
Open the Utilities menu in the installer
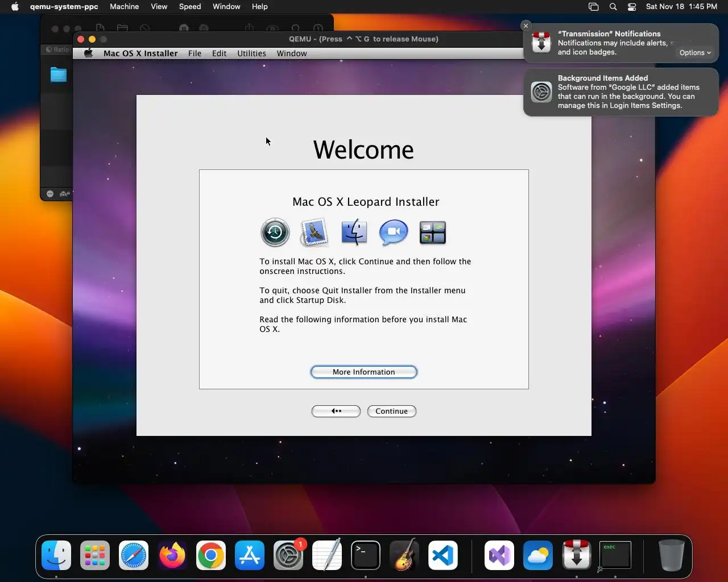(251, 53)
